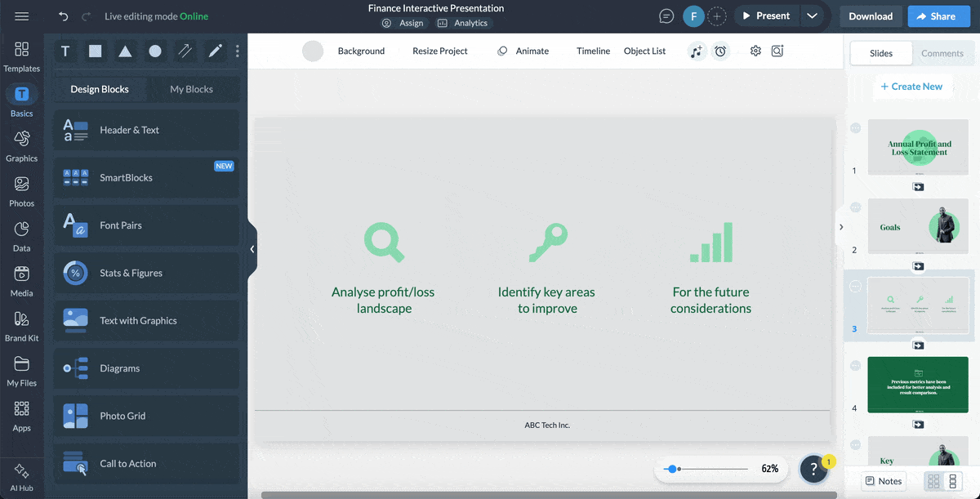The image size is (980, 499).
Task: Open the Analytics button
Action: [463, 23]
